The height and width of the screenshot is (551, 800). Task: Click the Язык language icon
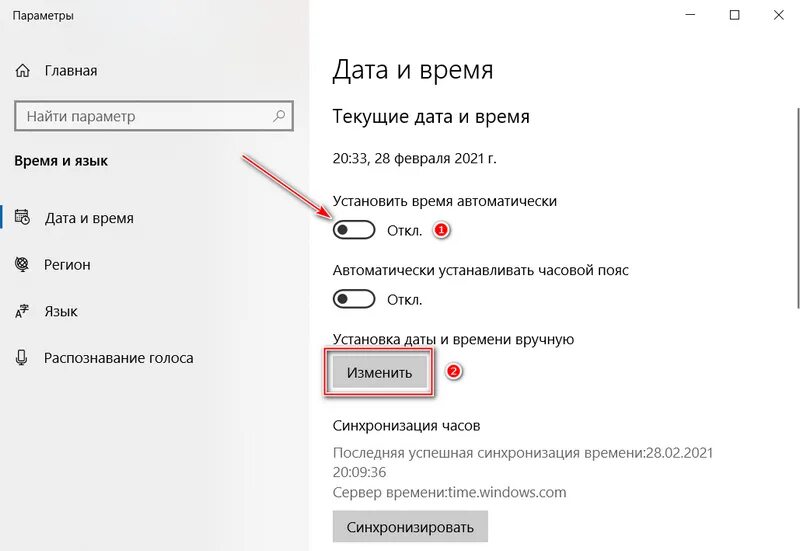[22, 311]
